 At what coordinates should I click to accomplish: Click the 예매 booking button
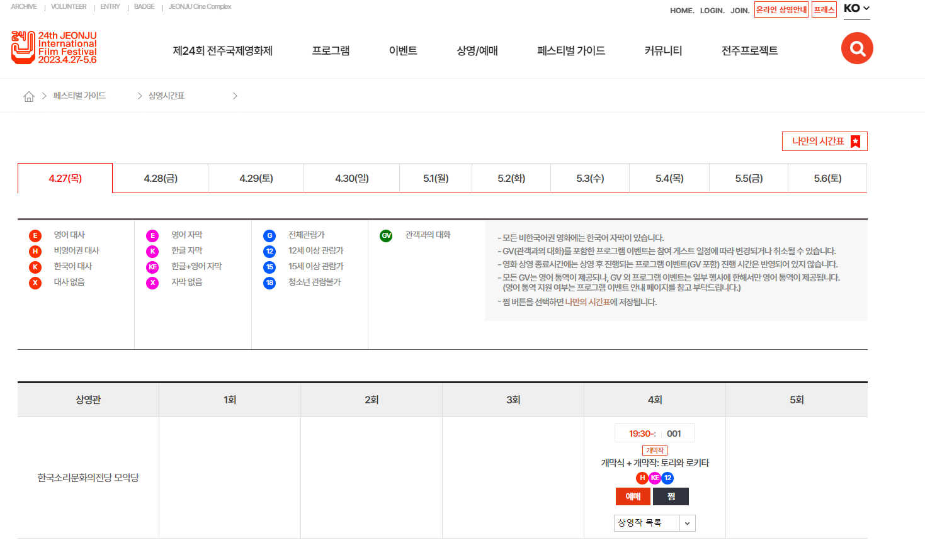[x=633, y=496]
